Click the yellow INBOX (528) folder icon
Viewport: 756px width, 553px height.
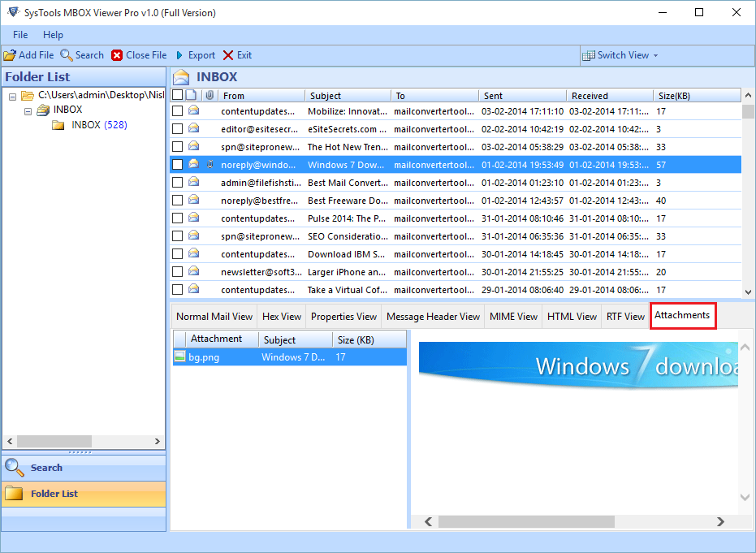[58, 125]
